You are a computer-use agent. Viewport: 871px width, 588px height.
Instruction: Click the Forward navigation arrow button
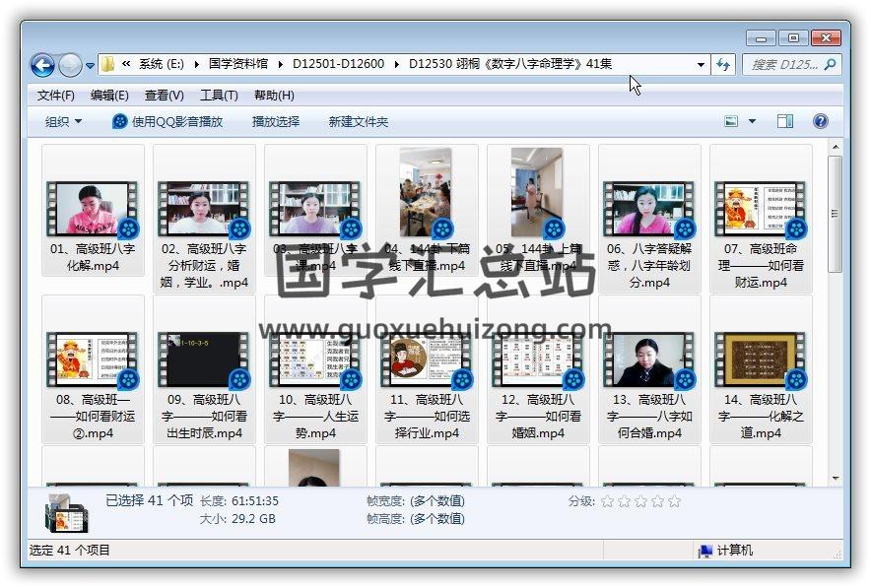coord(70,65)
